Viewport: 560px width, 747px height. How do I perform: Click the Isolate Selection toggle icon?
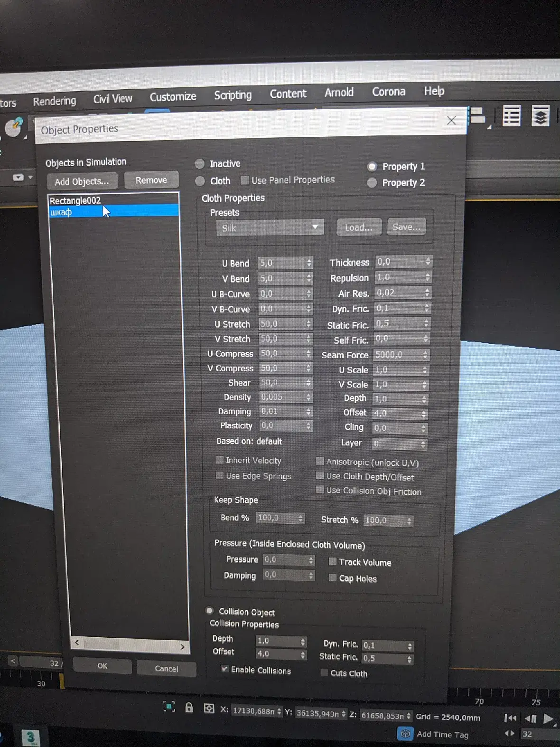(169, 707)
